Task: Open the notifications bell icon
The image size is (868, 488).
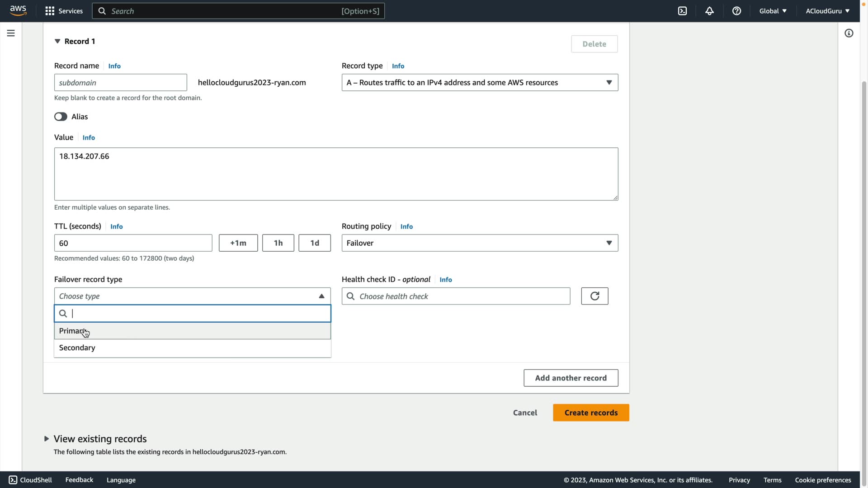Action: 709,11
